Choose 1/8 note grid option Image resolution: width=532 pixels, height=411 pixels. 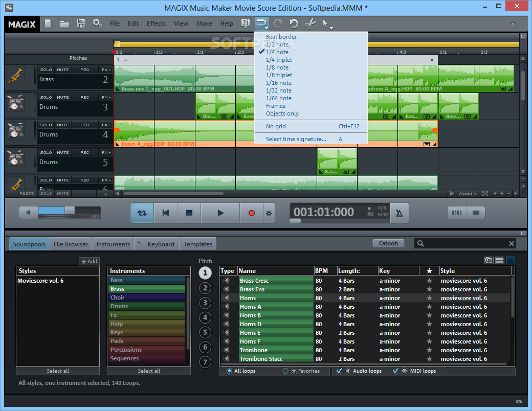tap(277, 67)
